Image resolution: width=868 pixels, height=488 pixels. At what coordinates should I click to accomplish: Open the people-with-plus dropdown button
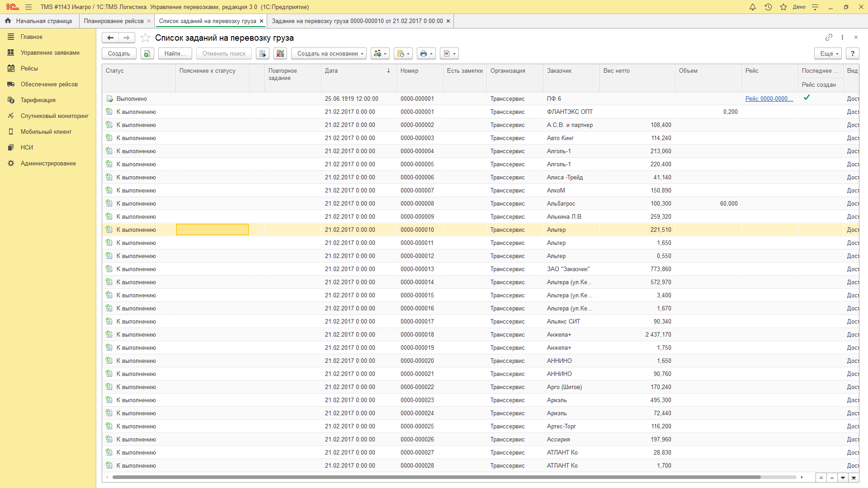(380, 53)
